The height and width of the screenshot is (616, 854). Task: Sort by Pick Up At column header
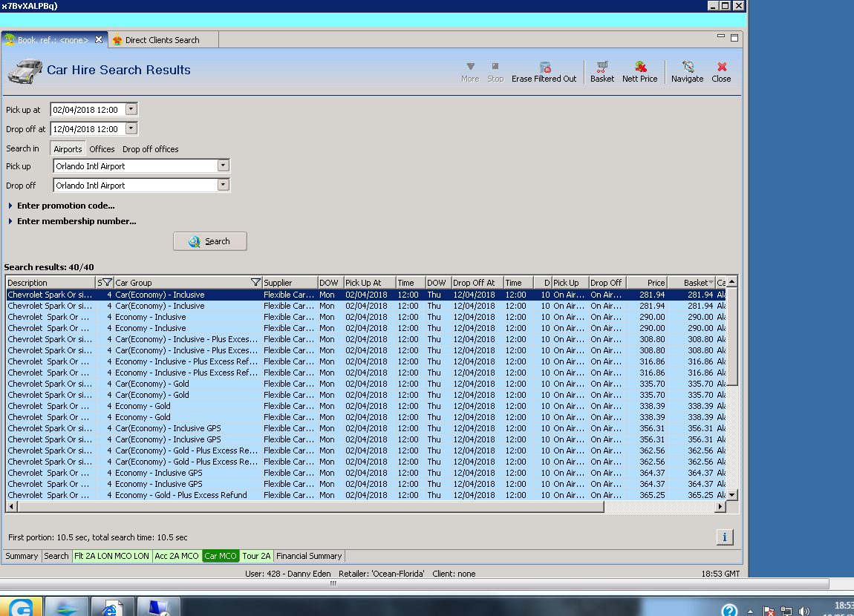[x=369, y=283]
